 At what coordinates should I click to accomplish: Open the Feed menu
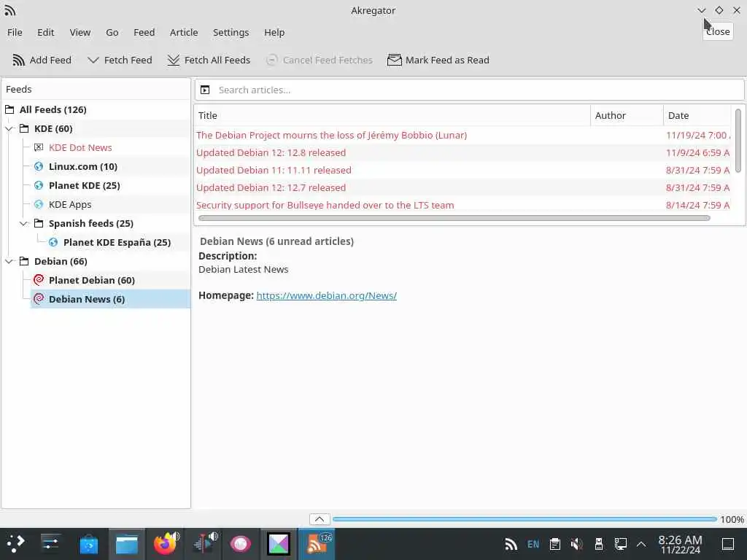coord(144,32)
